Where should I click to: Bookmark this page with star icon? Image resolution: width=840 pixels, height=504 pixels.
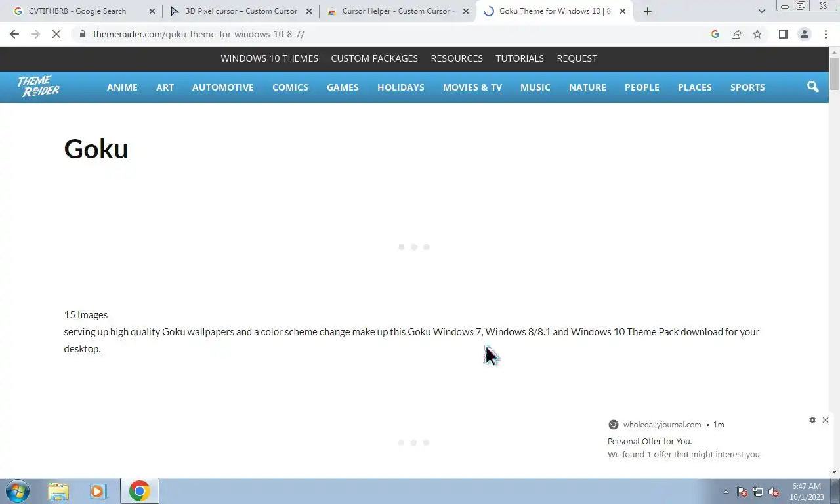pos(757,34)
